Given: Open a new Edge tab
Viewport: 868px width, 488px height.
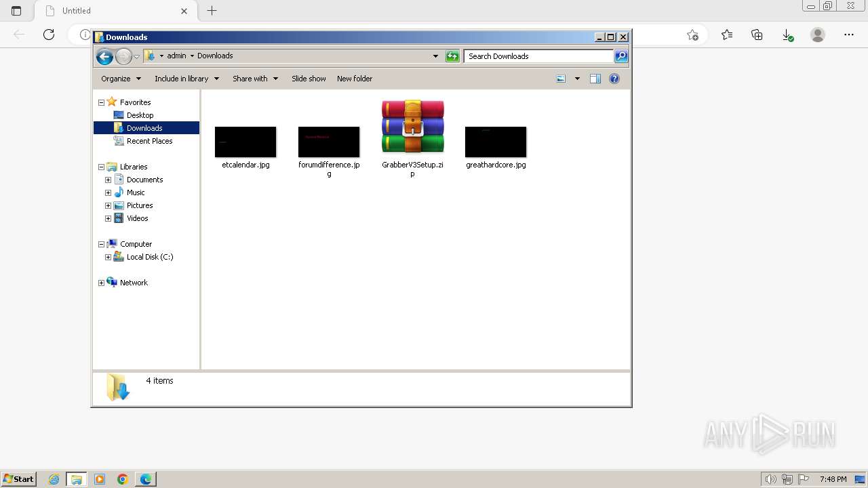Looking at the screenshot, I should [x=212, y=11].
